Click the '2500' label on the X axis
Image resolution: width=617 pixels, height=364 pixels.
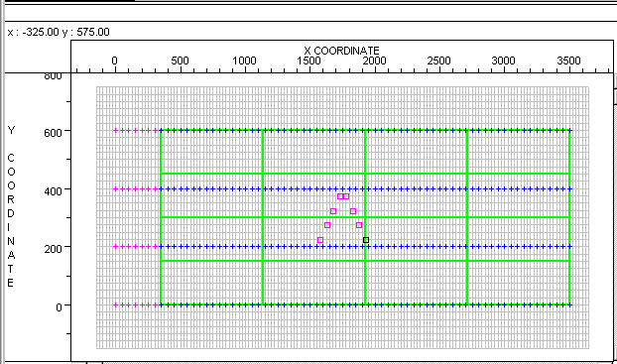pos(438,61)
